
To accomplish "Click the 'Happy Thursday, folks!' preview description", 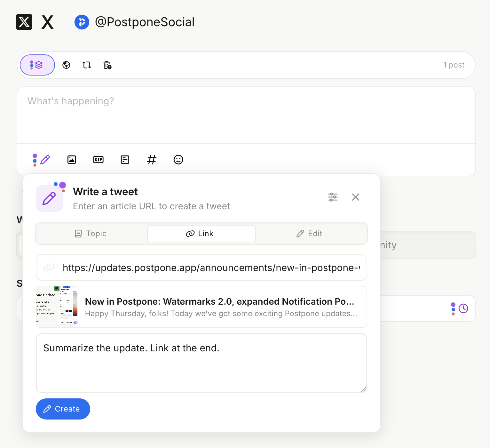I will [x=221, y=314].
